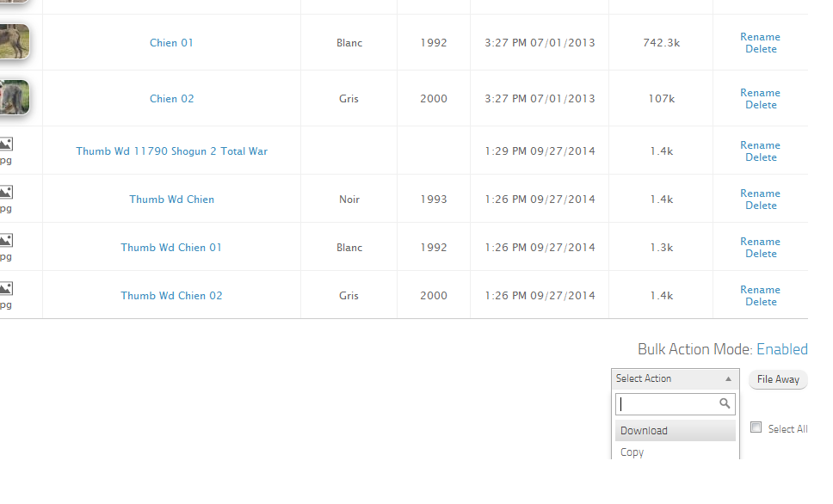
Task: Click the Noir cell in Thumb Wd Chien row
Action: (349, 200)
